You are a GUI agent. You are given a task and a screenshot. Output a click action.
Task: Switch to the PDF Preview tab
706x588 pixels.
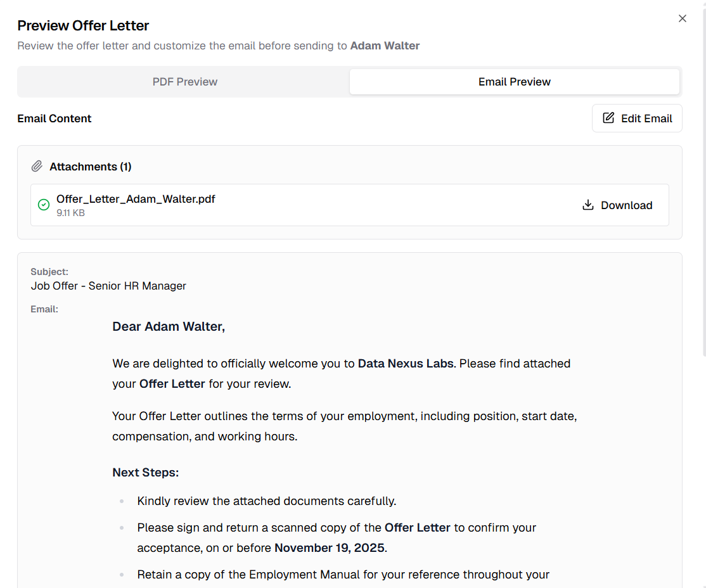click(184, 82)
